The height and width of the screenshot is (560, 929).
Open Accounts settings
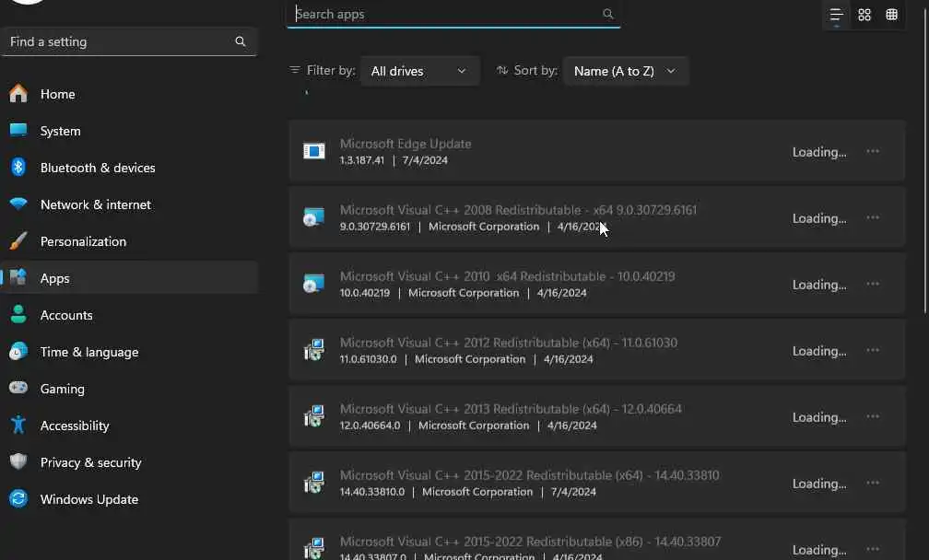coord(129,315)
